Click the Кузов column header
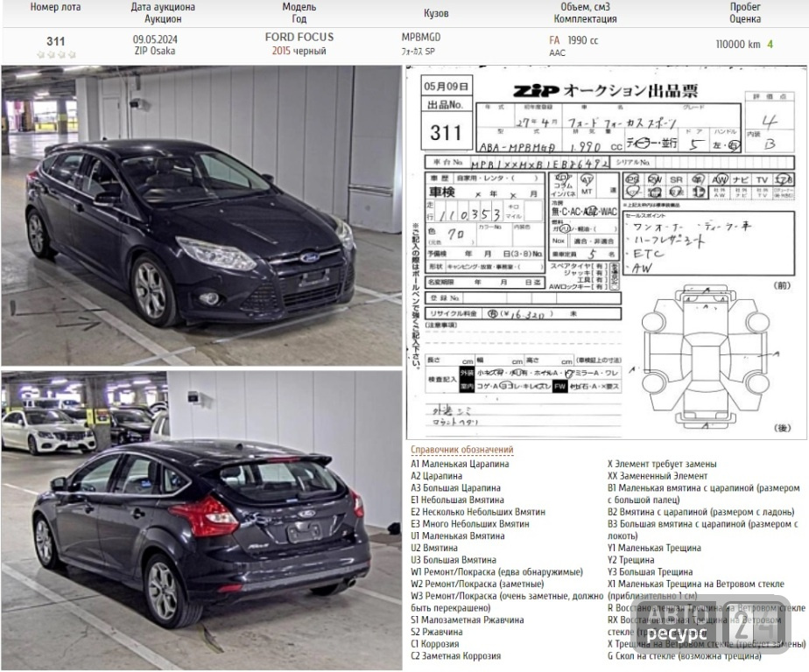The height and width of the screenshot is (672, 809). click(436, 13)
